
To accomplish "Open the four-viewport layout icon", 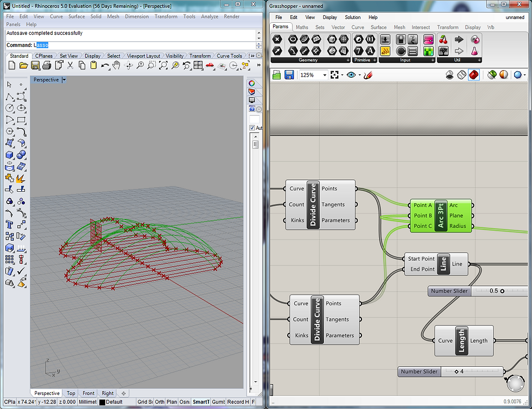I will [198, 65].
